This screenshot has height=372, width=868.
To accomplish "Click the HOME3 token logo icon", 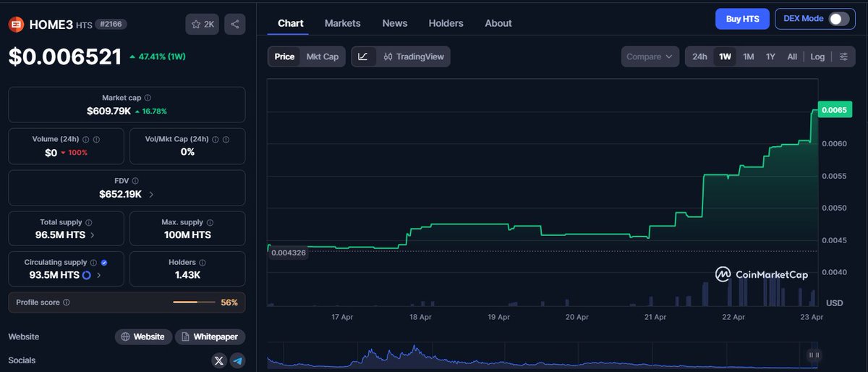I will pos(15,24).
